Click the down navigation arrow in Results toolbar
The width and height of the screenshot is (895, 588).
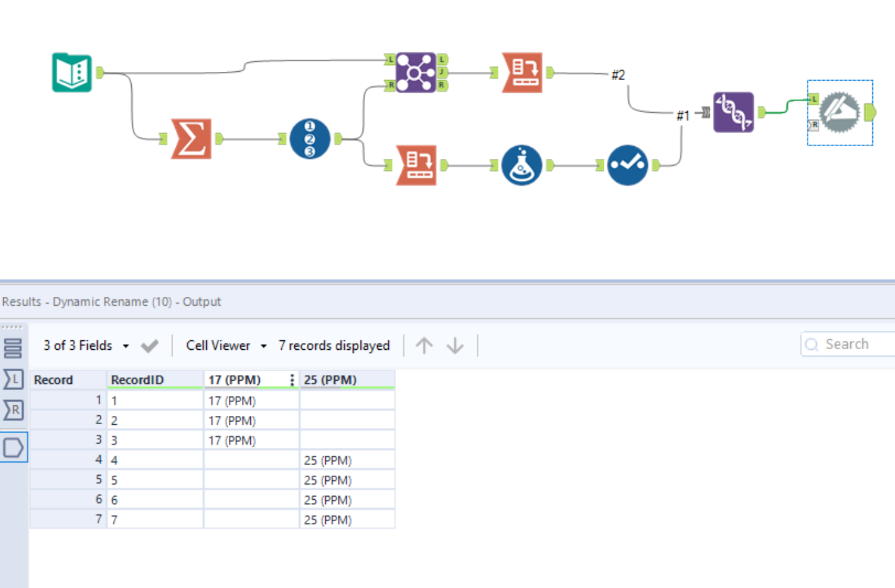(x=455, y=345)
